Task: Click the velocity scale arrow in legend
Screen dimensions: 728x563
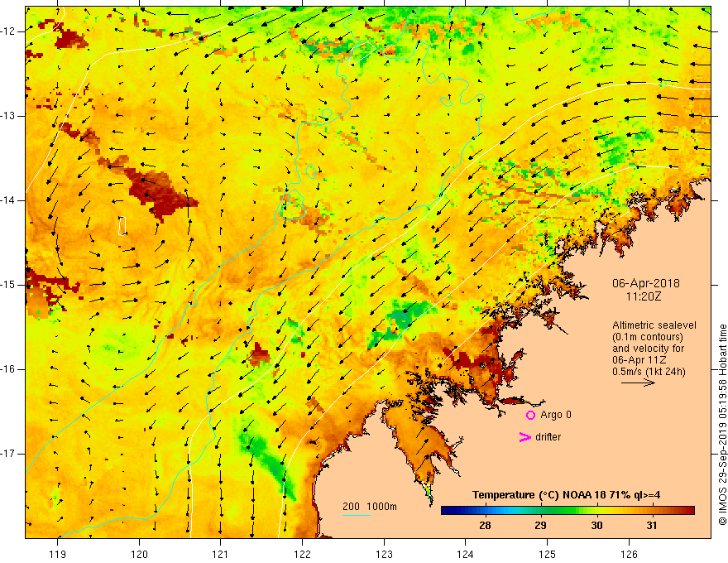Action: pos(638,383)
